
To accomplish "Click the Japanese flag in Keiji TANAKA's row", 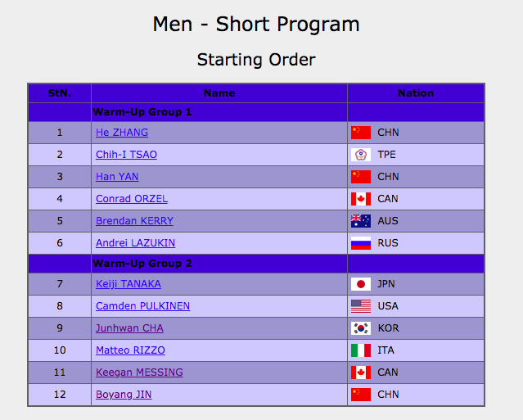I will click(361, 284).
